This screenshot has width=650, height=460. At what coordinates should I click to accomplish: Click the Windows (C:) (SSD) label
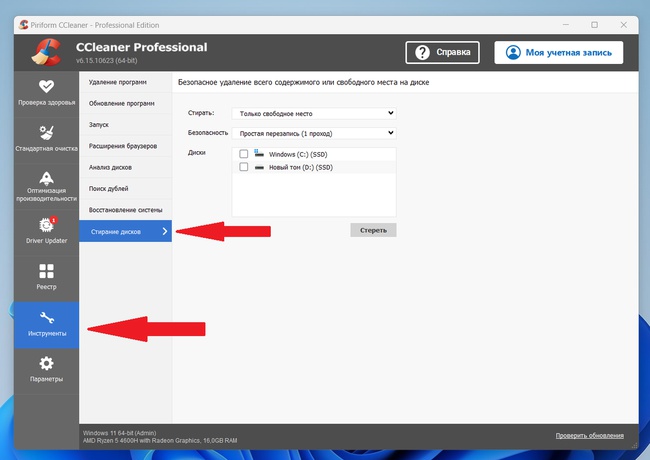click(298, 154)
